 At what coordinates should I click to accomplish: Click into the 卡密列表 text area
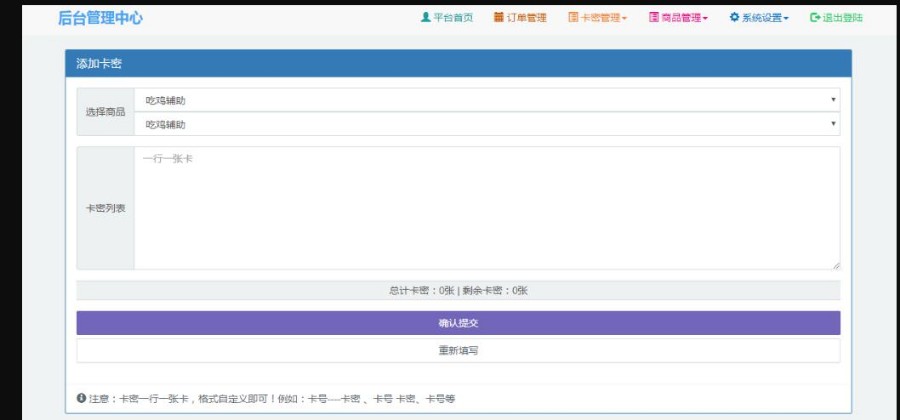pyautogui.click(x=487, y=208)
